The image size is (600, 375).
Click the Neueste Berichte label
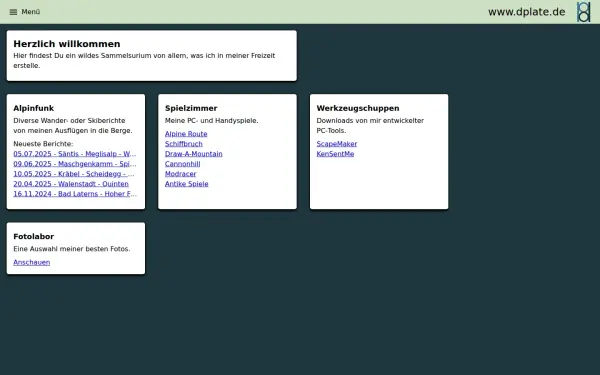coord(43,144)
